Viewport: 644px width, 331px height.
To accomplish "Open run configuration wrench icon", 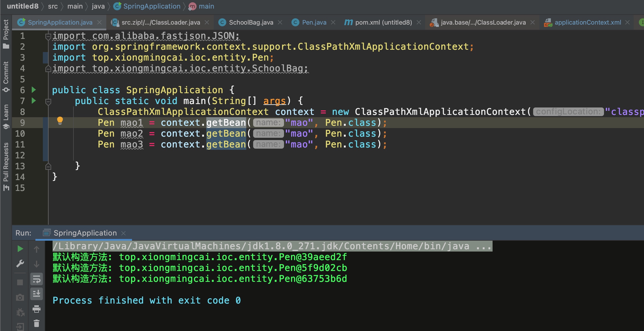I will pyautogui.click(x=20, y=264).
